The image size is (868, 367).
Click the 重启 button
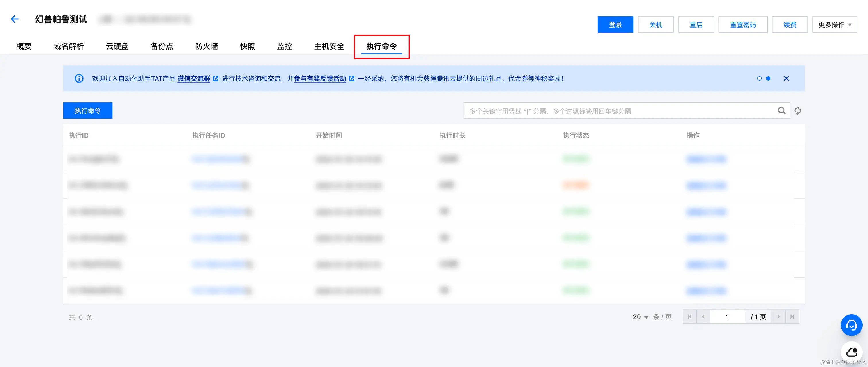[696, 25]
